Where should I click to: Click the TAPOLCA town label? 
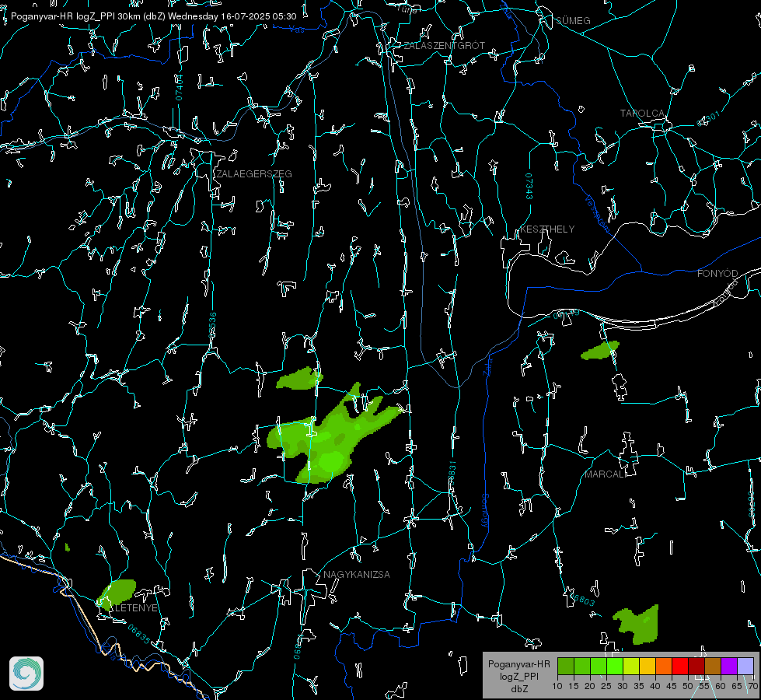[642, 114]
